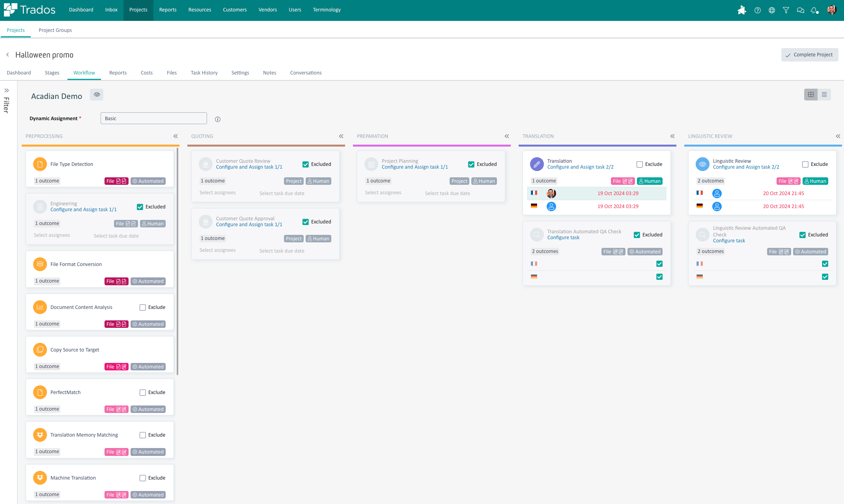Toggle the eye icon next to Acadian Demo

pyautogui.click(x=97, y=95)
